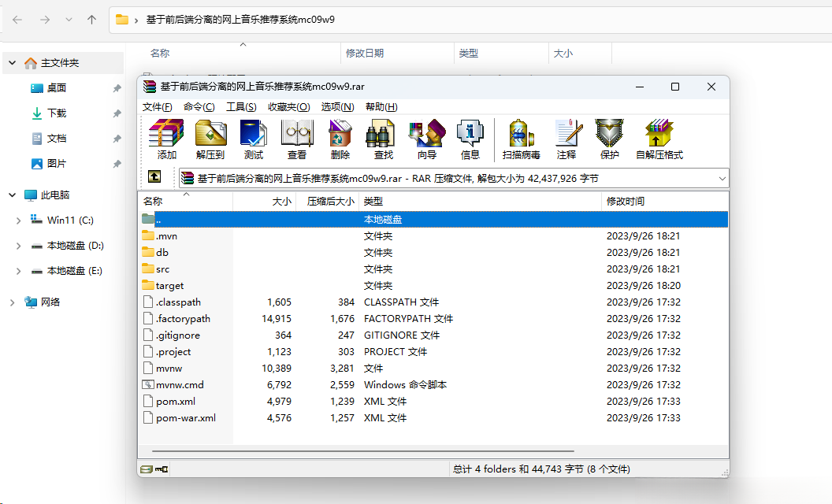Select the target folder row
The height and width of the screenshot is (504, 832).
tap(433, 285)
